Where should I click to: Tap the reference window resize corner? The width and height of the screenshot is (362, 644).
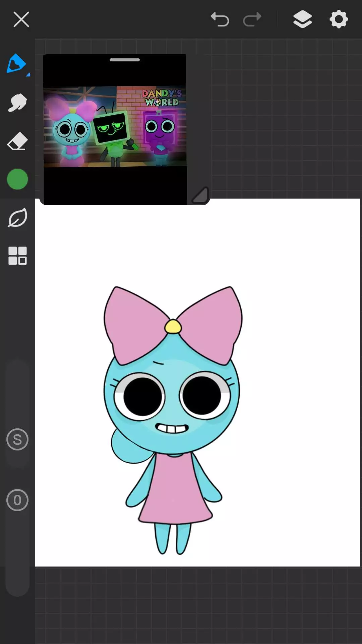click(200, 195)
